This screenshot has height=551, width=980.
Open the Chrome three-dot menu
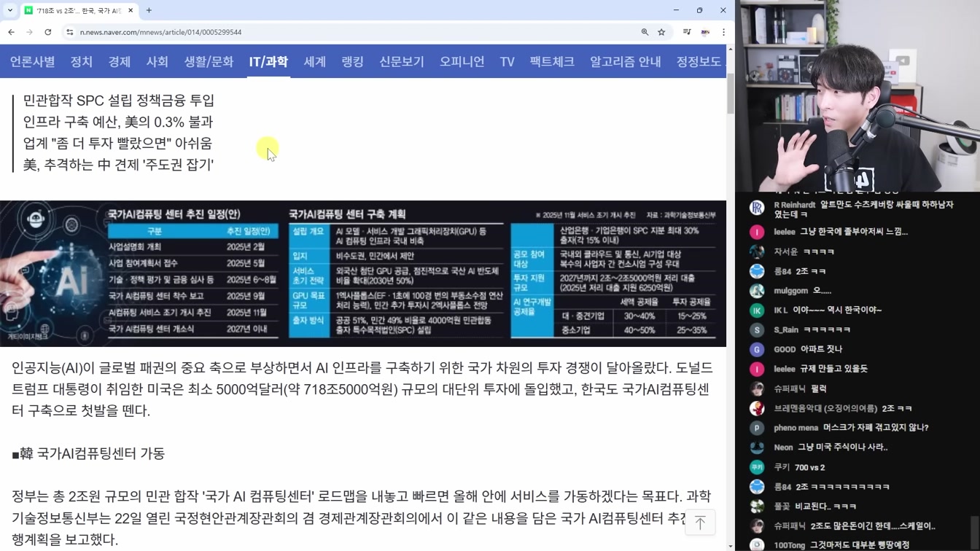point(723,32)
